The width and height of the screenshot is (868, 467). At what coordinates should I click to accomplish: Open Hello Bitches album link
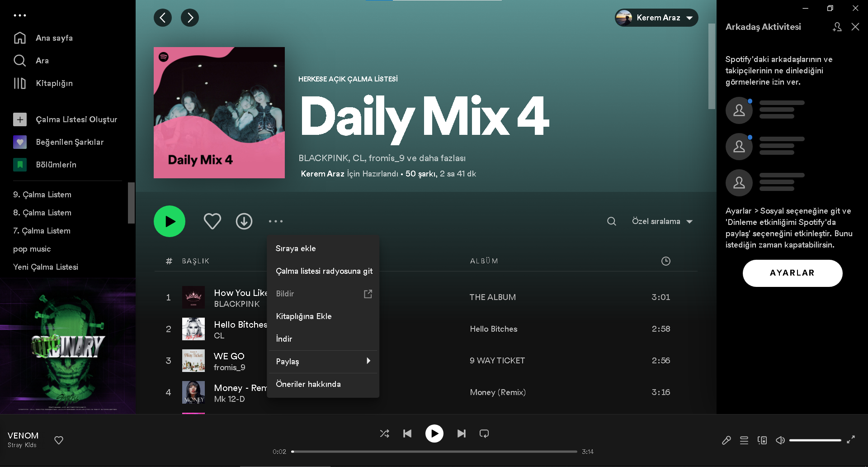(x=493, y=329)
